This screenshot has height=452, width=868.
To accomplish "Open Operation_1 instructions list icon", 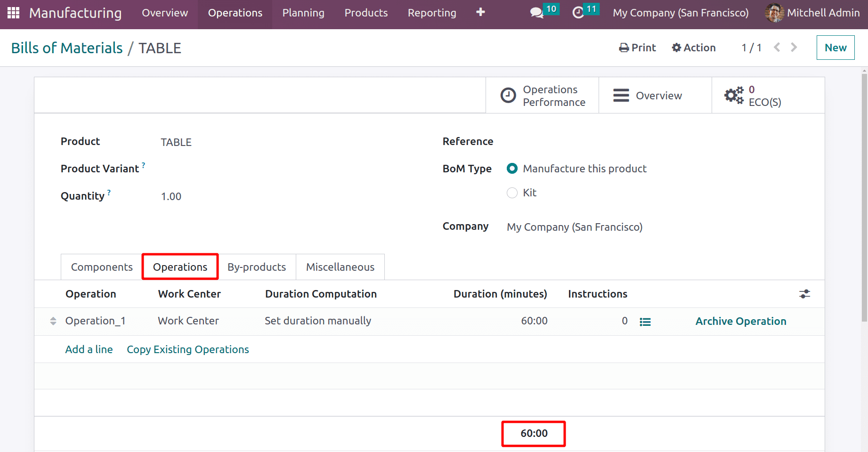I will (x=645, y=322).
